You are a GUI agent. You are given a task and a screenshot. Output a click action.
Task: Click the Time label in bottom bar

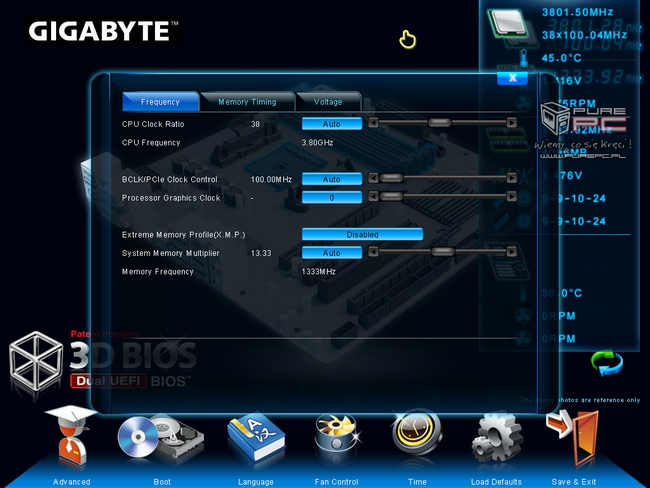point(417,482)
